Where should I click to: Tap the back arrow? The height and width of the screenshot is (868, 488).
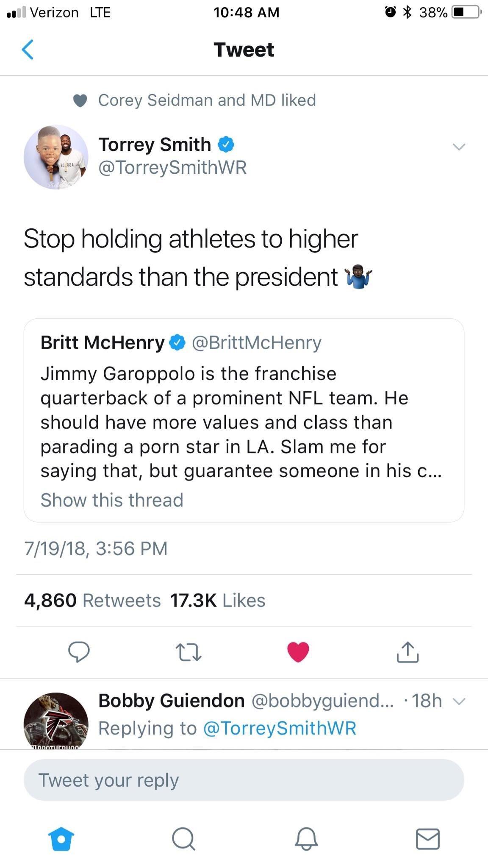click(x=28, y=50)
